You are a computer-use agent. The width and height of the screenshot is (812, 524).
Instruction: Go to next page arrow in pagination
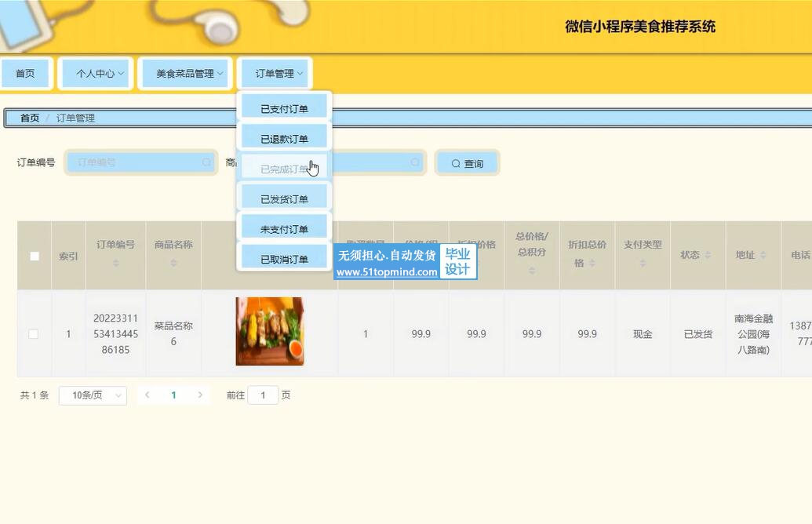[200, 395]
